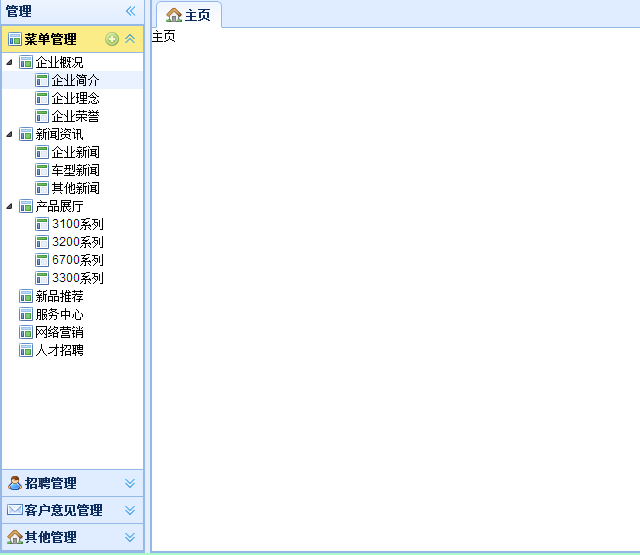
Task: Open the 3300系列 menu item
Action: tap(78, 278)
